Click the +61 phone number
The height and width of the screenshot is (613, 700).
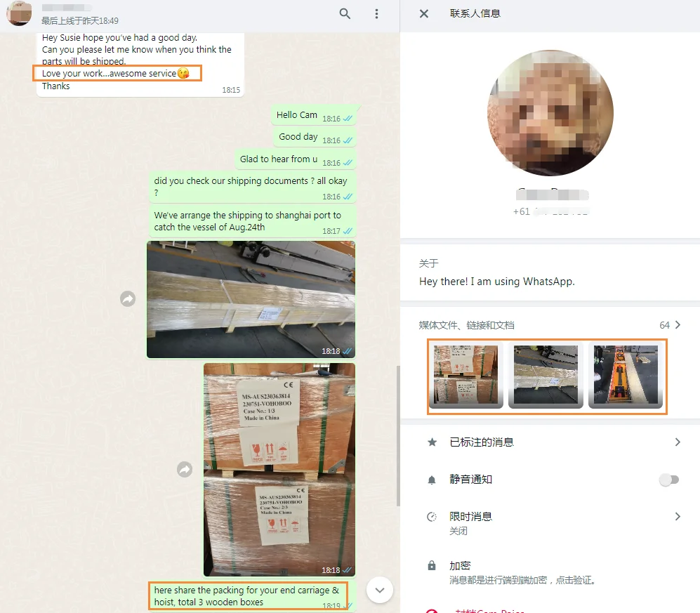(x=550, y=211)
